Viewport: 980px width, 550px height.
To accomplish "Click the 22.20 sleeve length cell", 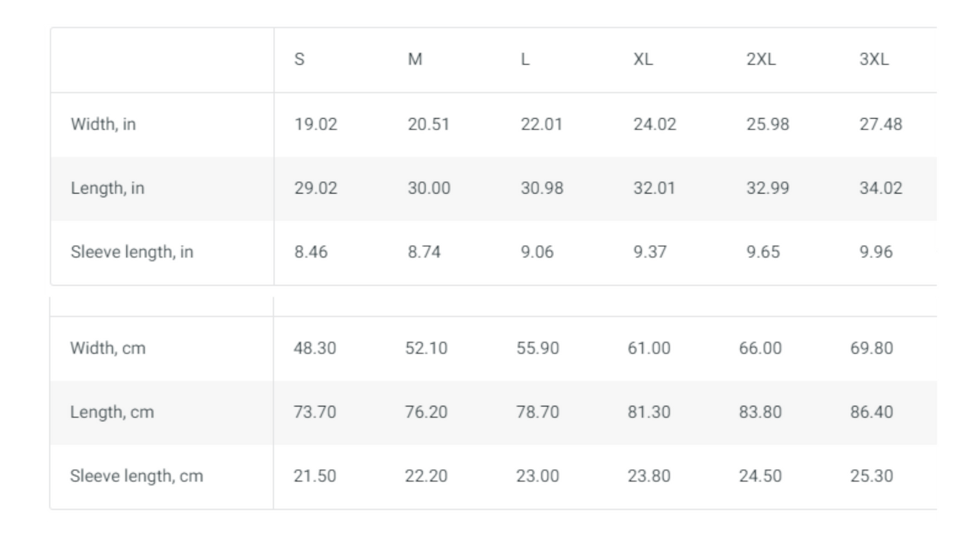I will coord(426,476).
